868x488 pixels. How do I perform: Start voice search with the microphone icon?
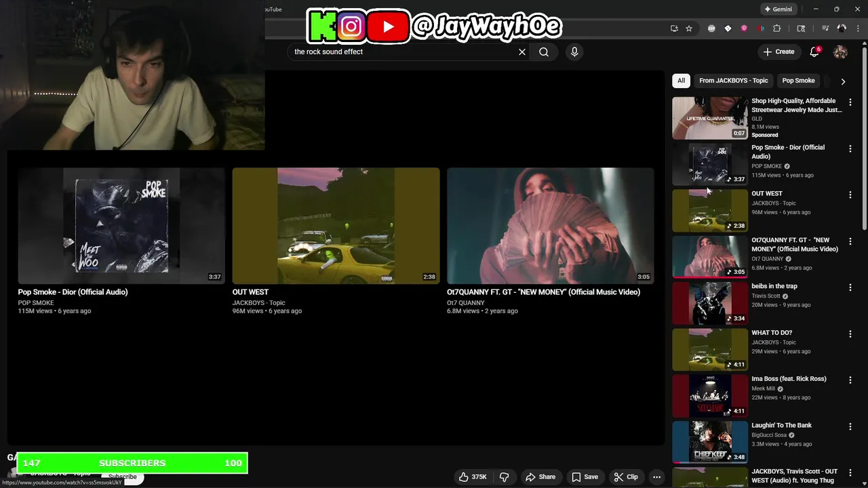point(574,52)
